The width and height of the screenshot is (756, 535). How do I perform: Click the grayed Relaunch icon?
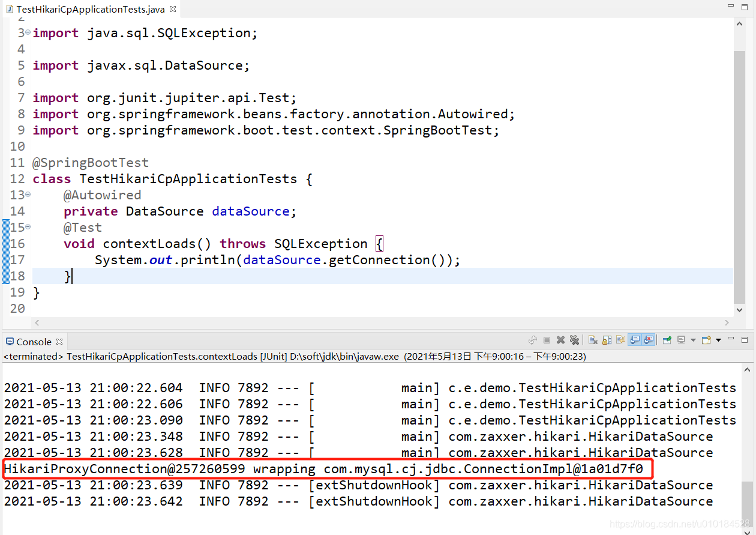(x=533, y=340)
